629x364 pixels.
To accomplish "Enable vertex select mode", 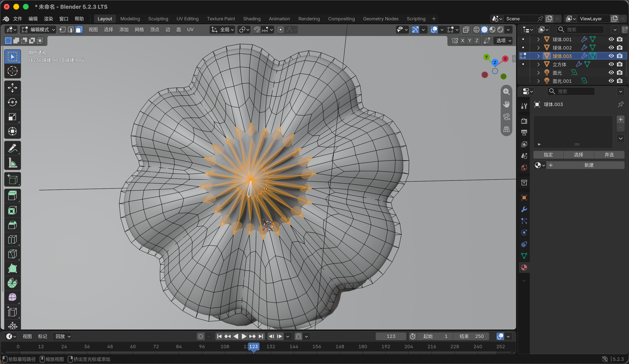I will tap(62, 30).
